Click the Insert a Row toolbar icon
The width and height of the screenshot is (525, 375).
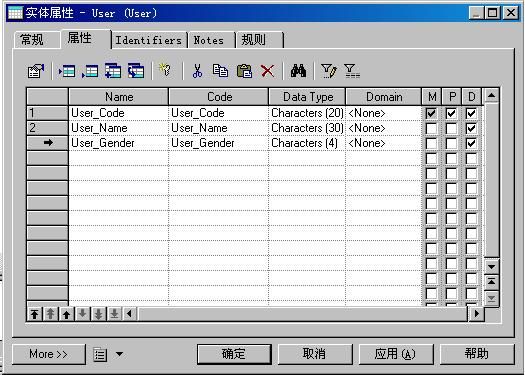click(x=67, y=71)
